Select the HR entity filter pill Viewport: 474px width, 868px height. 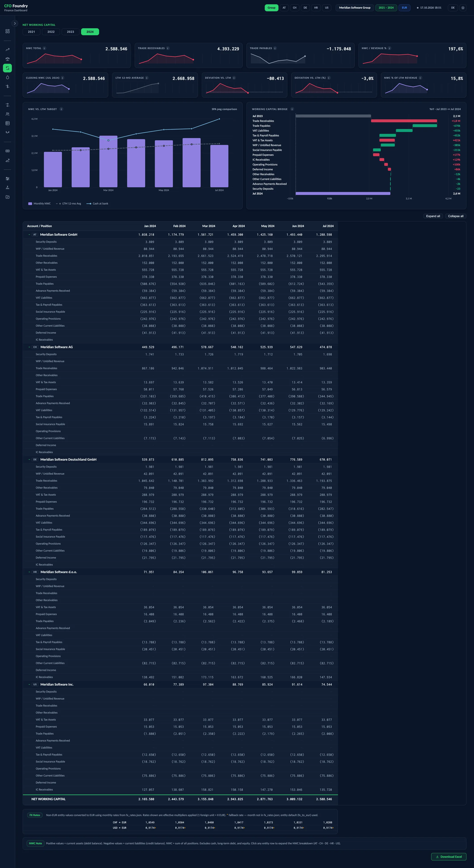[x=316, y=8]
